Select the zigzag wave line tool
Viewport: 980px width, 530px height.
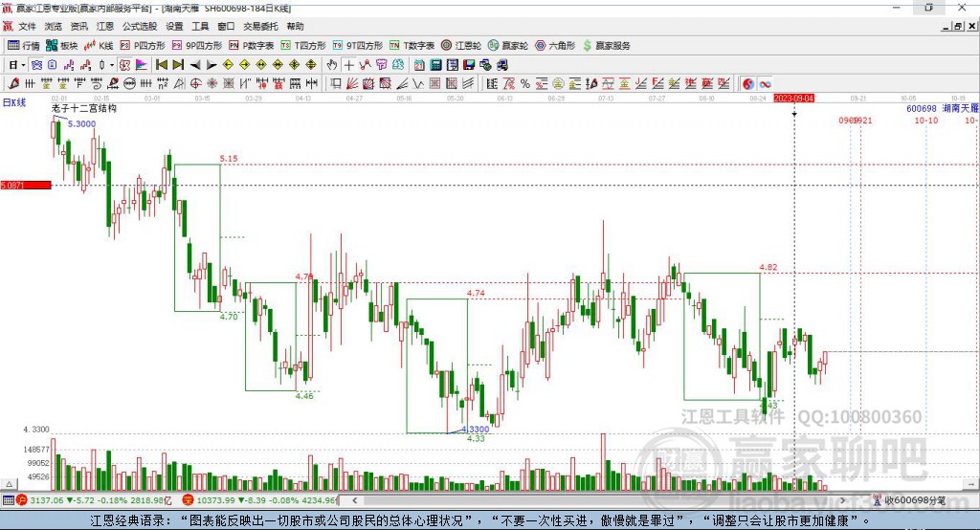417,83
